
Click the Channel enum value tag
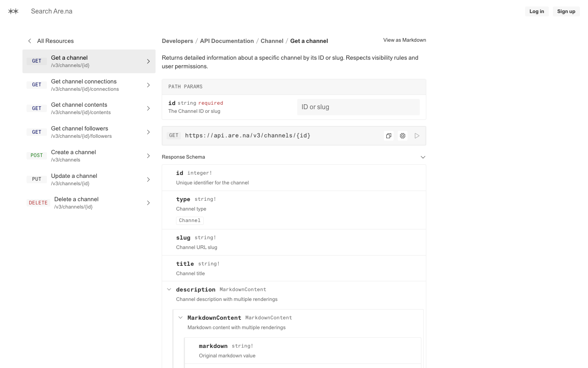point(190,220)
